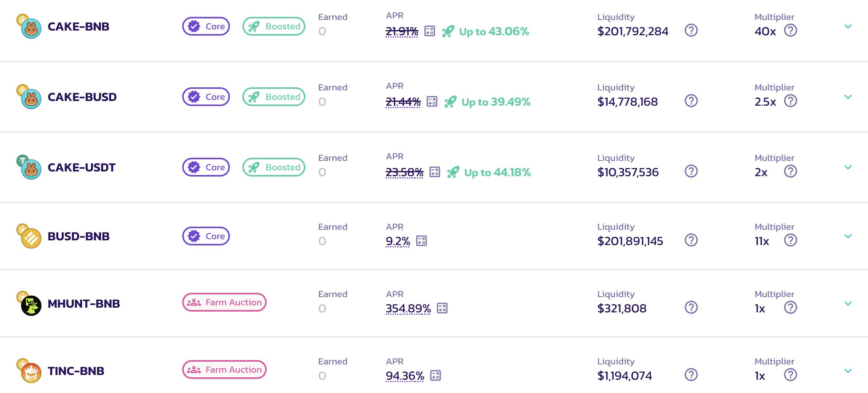Click the 354.89% APR value

pos(408,308)
